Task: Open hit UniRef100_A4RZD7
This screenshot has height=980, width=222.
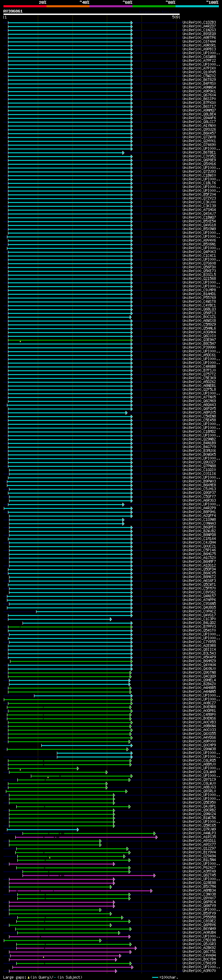Action: click(199, 26)
